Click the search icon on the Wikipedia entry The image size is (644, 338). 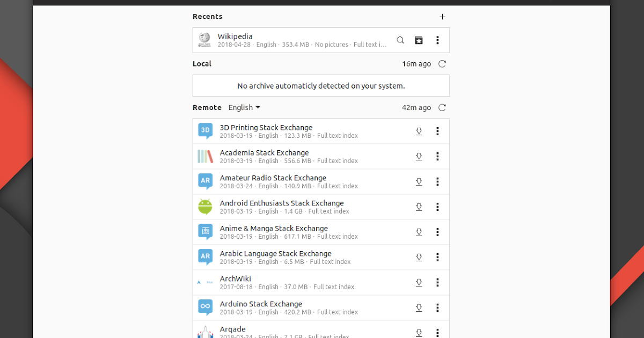(400, 40)
